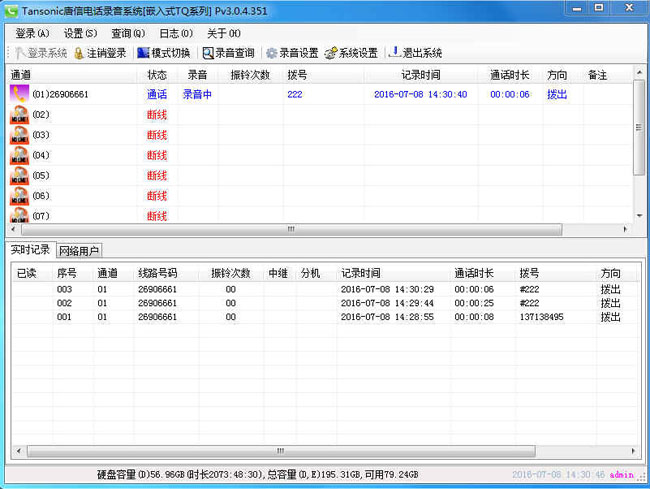Open the 登录(A) menu

pos(32,33)
